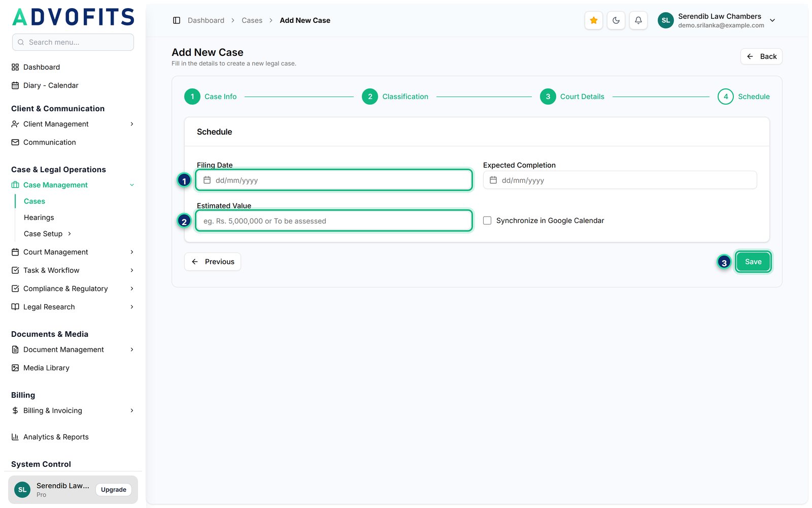Click the Document Management file icon
812x508 pixels.
tap(15, 350)
